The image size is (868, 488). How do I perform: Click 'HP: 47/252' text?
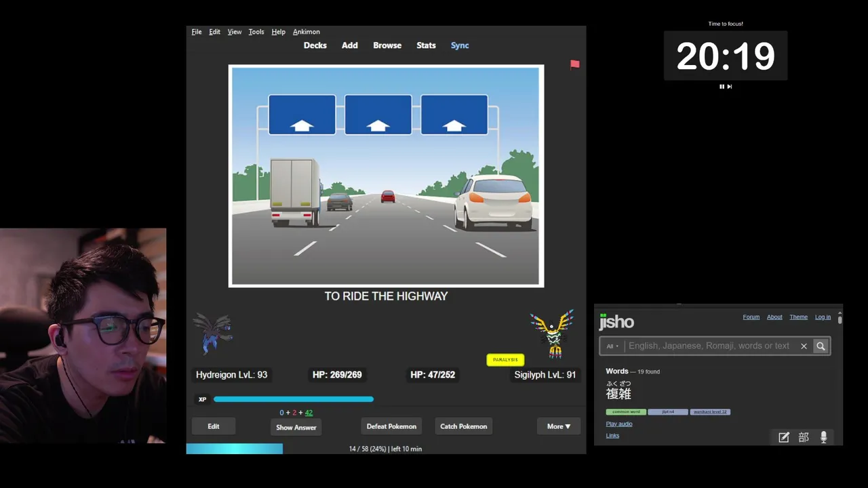[x=433, y=375]
